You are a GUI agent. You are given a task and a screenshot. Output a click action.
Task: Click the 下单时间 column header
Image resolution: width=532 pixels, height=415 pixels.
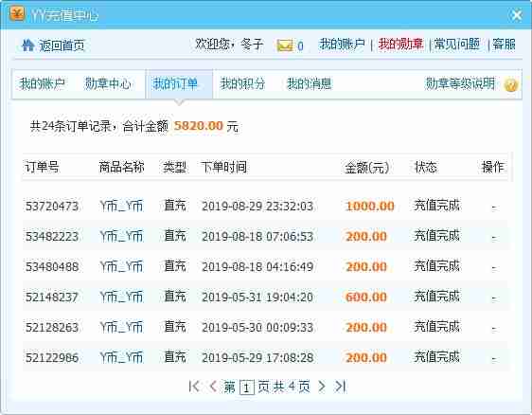223,167
